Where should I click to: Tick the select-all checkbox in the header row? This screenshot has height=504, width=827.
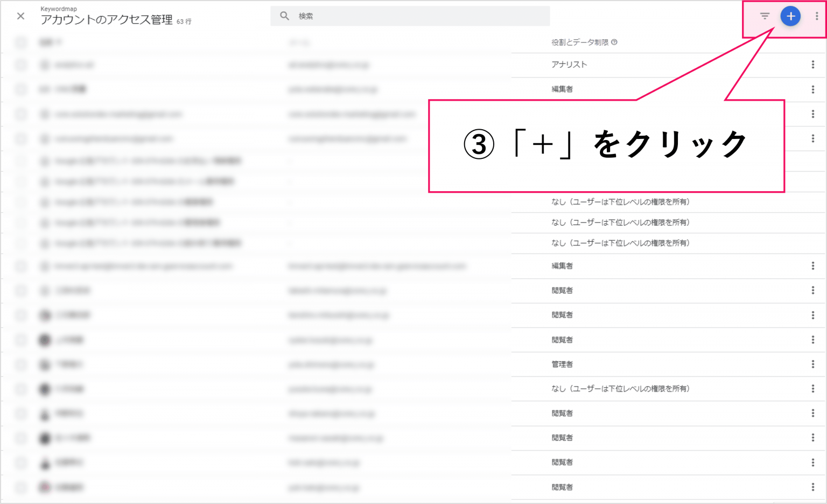click(20, 42)
